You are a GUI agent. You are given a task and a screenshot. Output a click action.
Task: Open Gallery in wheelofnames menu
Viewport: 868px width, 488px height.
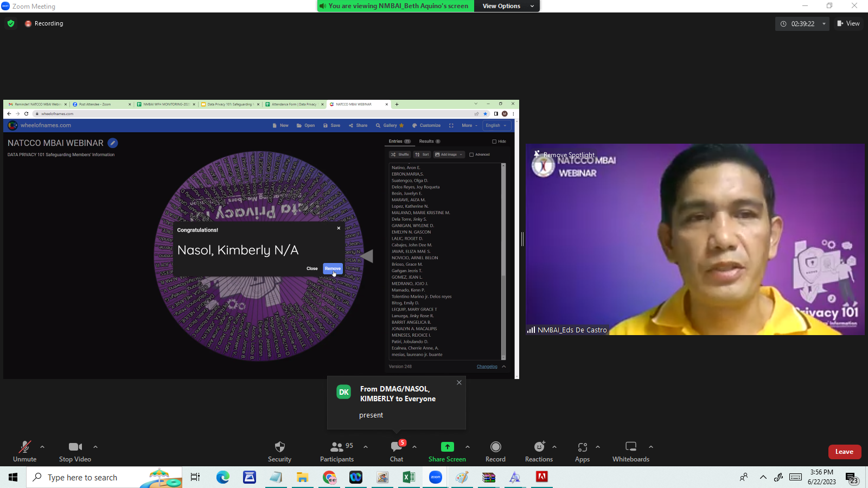click(x=390, y=125)
